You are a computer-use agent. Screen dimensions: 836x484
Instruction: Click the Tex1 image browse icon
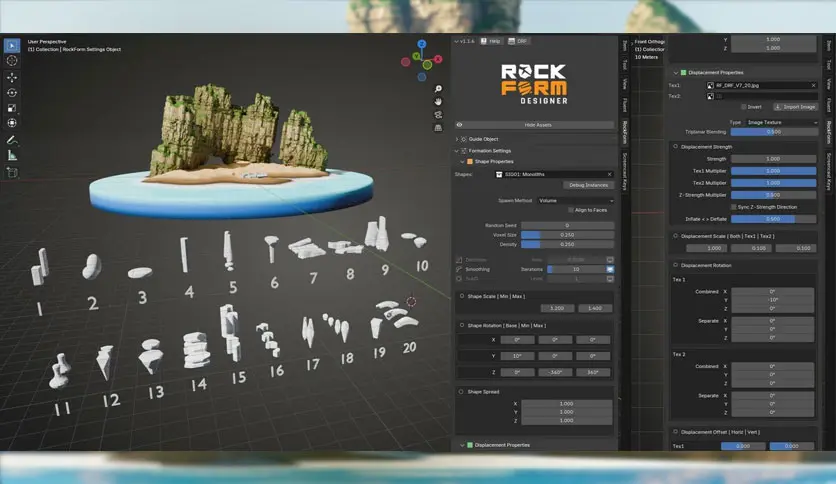click(x=710, y=85)
